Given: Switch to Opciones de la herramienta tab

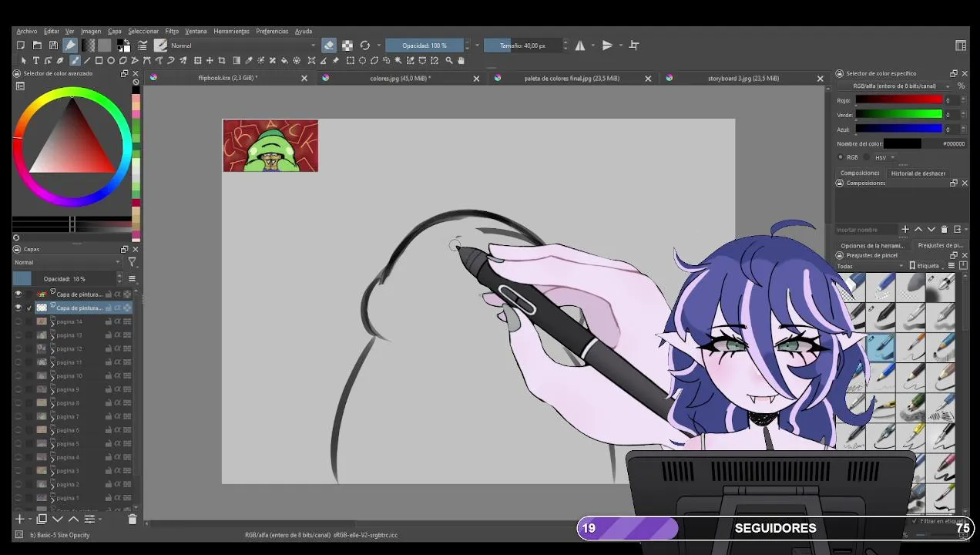Looking at the screenshot, I should pyautogui.click(x=872, y=246).
